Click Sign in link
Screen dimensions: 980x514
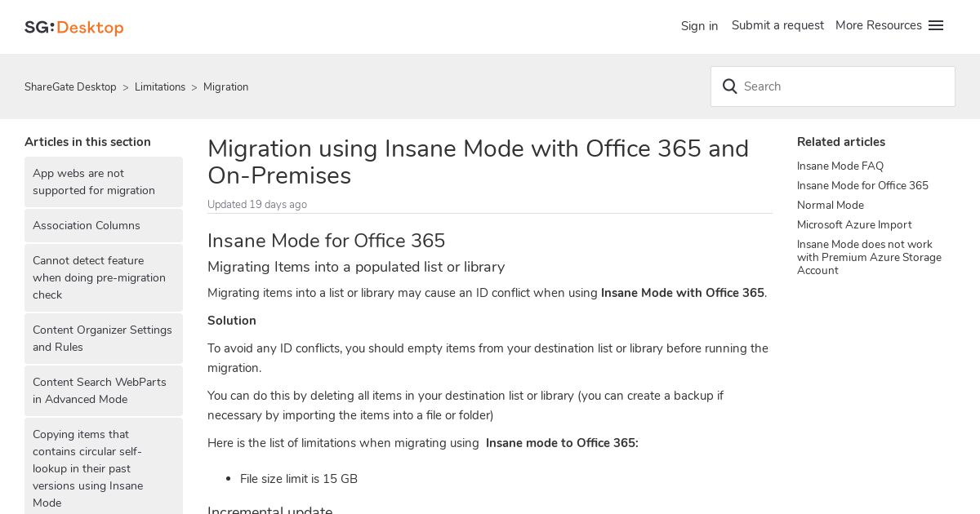coord(699,26)
